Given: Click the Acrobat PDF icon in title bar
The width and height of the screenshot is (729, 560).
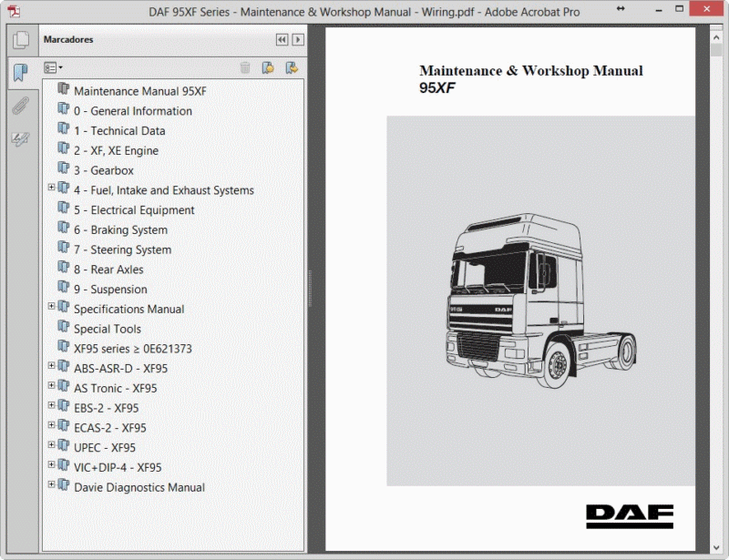Looking at the screenshot, I should 14,11.
